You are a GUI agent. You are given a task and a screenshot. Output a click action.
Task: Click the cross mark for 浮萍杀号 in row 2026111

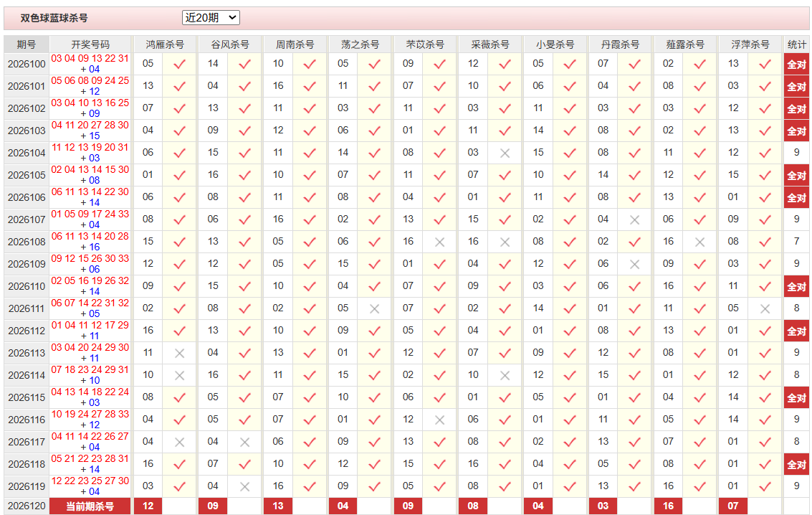pos(765,309)
